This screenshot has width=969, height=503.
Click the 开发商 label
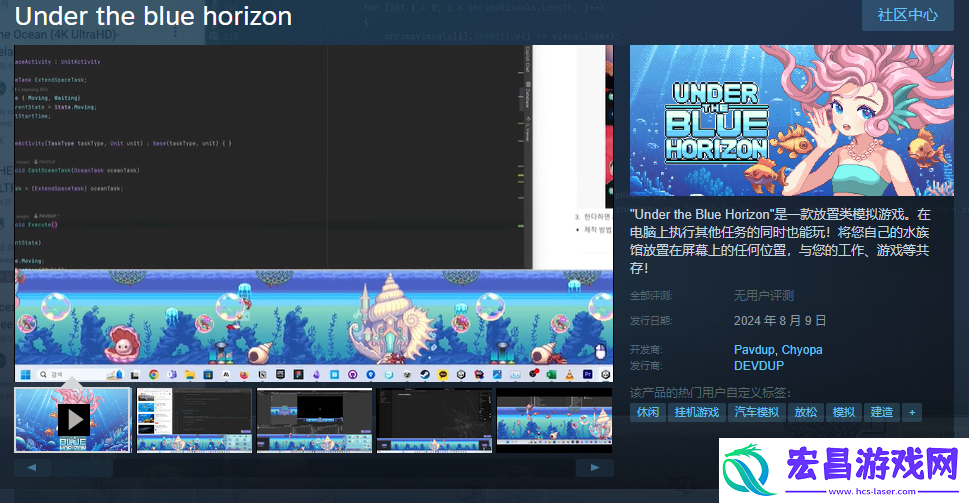646,350
